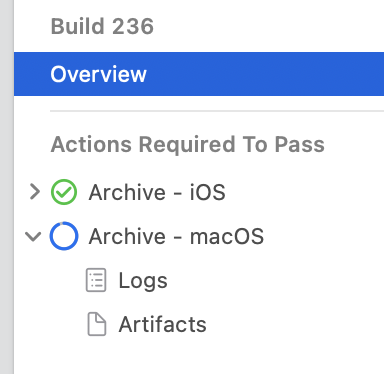Open Logs under Archive - macOS
The width and height of the screenshot is (384, 374).
(143, 281)
